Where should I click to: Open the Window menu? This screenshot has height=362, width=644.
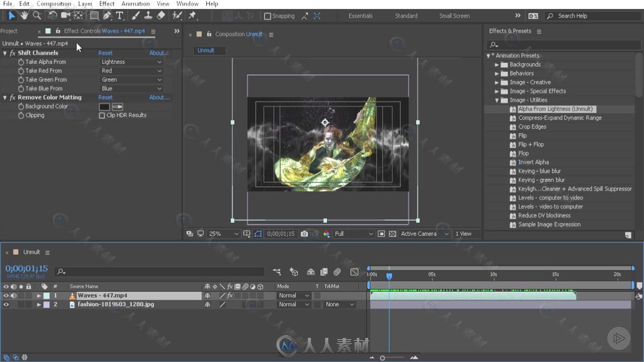(187, 4)
